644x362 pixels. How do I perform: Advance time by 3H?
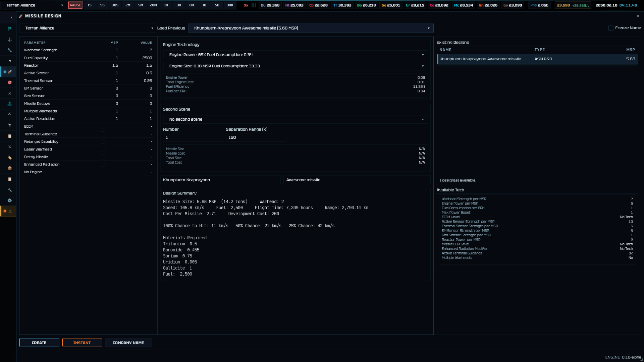tap(179, 5)
